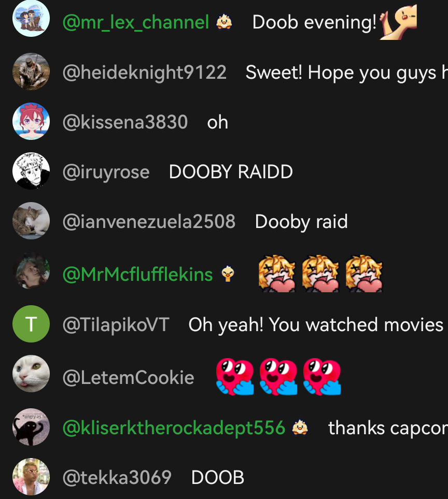Click the "DOOBY RAIDD" chat message

231,172
